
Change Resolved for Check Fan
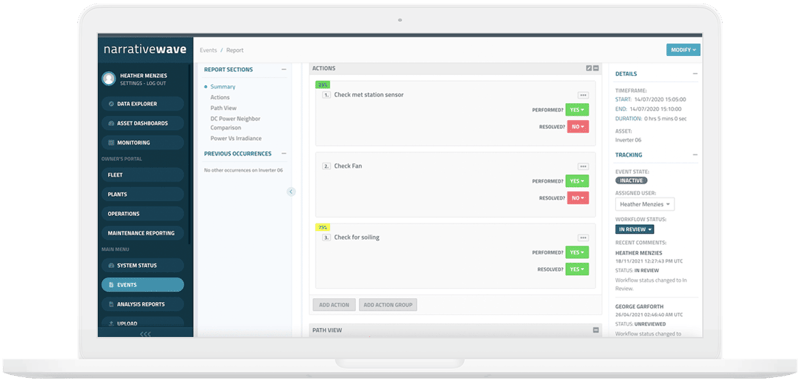pos(578,198)
